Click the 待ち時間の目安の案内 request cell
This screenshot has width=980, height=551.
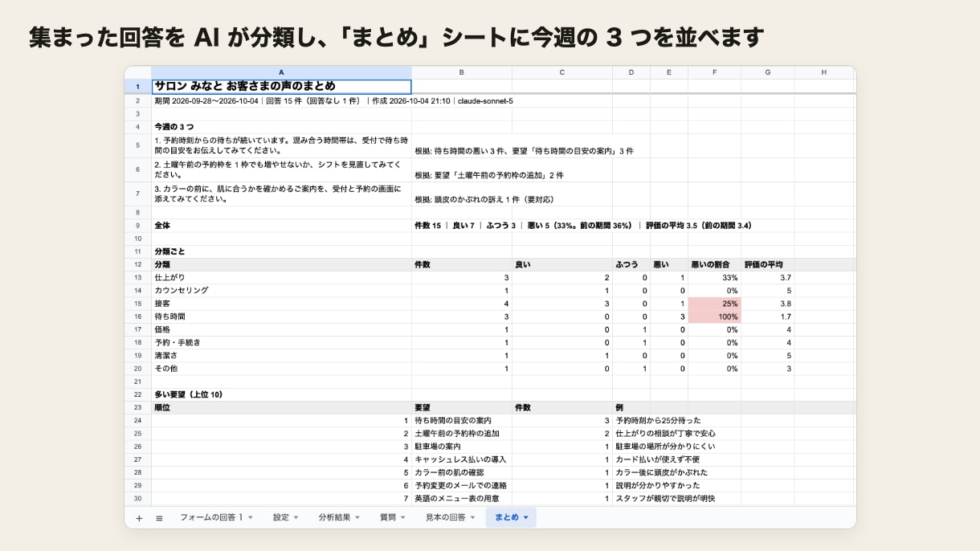tap(461, 420)
